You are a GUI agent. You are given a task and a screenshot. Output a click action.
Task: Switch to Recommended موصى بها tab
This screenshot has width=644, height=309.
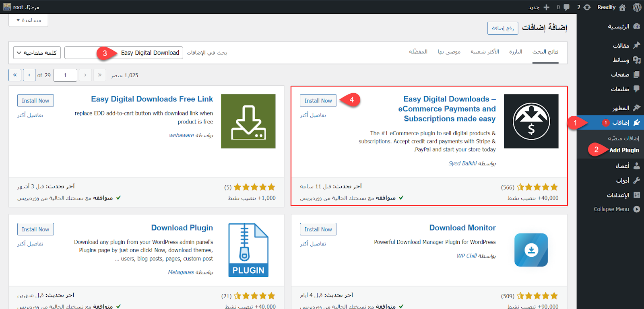click(x=449, y=52)
